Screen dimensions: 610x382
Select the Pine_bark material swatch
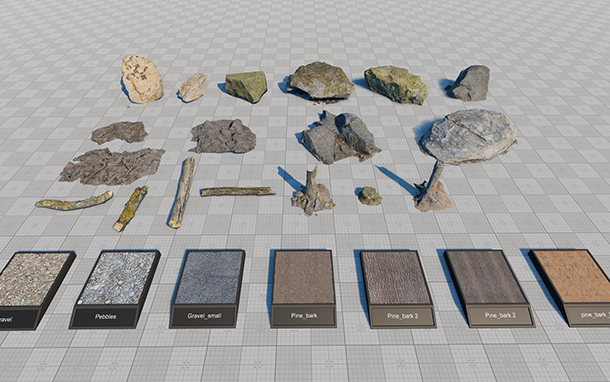(x=303, y=288)
